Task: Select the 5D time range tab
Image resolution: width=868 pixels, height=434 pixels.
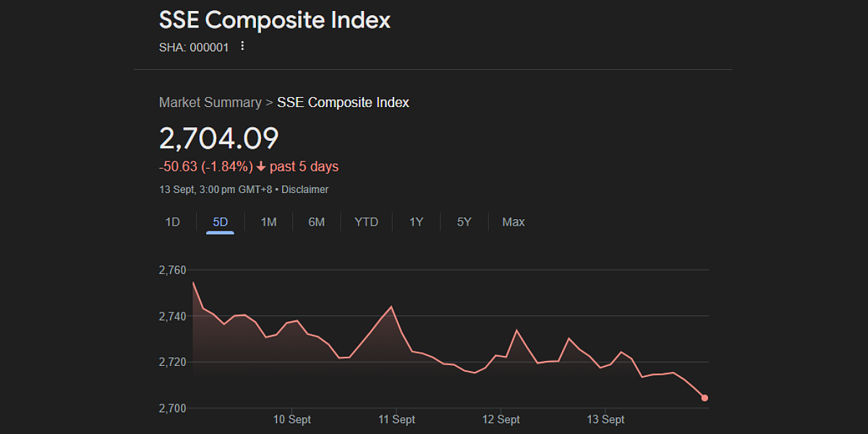Action: pos(221,222)
